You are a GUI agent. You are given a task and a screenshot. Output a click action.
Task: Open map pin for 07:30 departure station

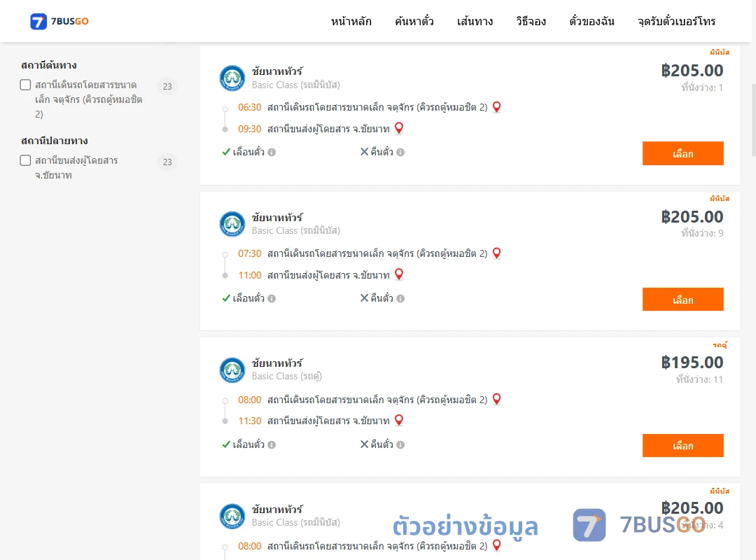[x=496, y=253]
